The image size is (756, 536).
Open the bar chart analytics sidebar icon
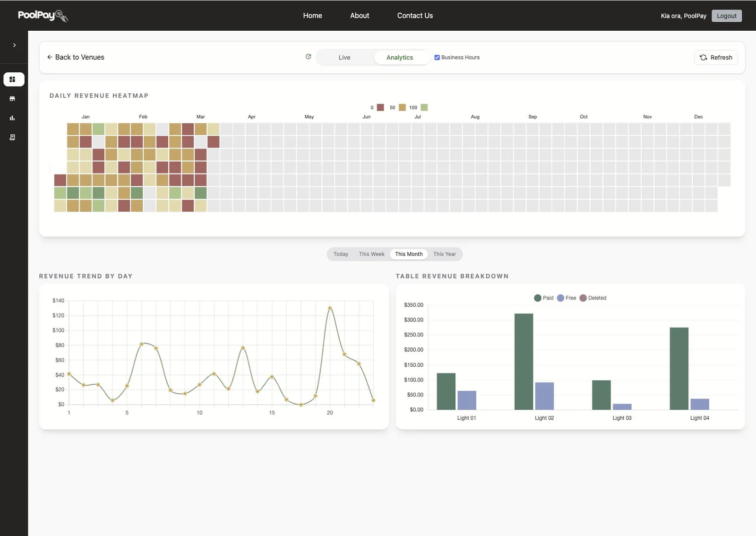coord(12,118)
